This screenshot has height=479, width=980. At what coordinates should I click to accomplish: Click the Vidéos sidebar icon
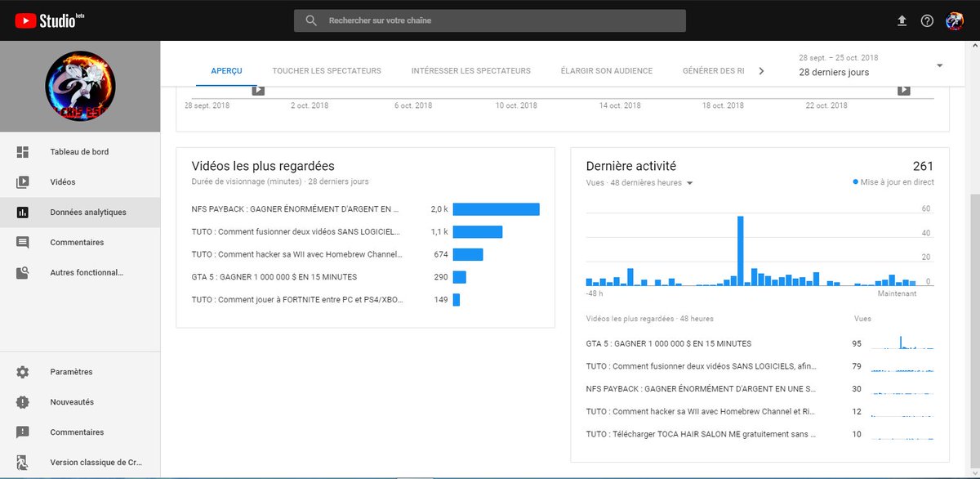click(22, 182)
